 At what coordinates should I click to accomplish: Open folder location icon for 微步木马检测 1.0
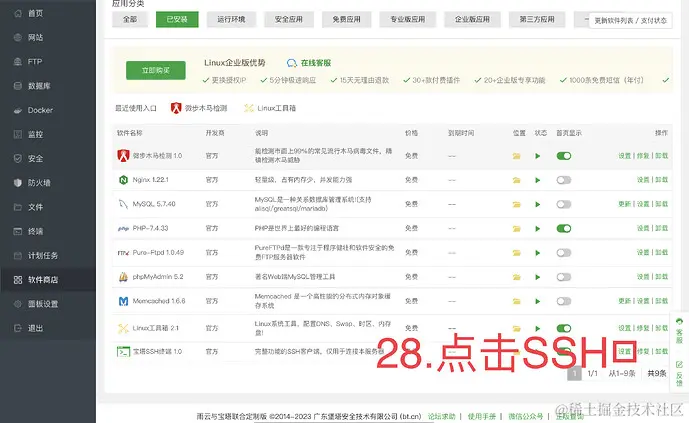(516, 156)
